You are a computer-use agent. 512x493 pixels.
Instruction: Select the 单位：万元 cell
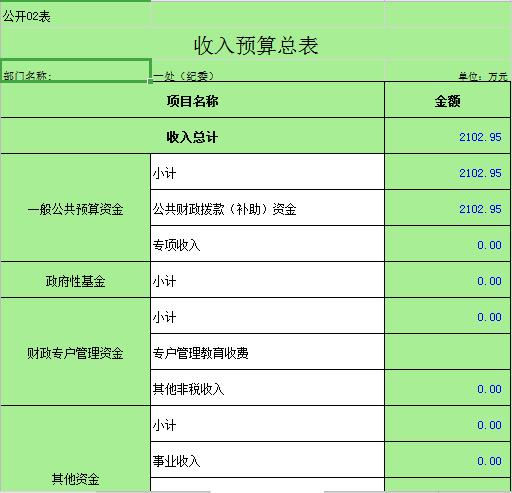tap(448, 70)
